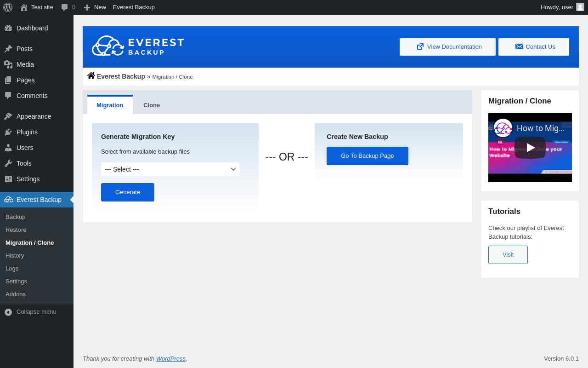588x368 pixels.
Task: Click the envelope icon on Contact Us
Action: (519, 46)
